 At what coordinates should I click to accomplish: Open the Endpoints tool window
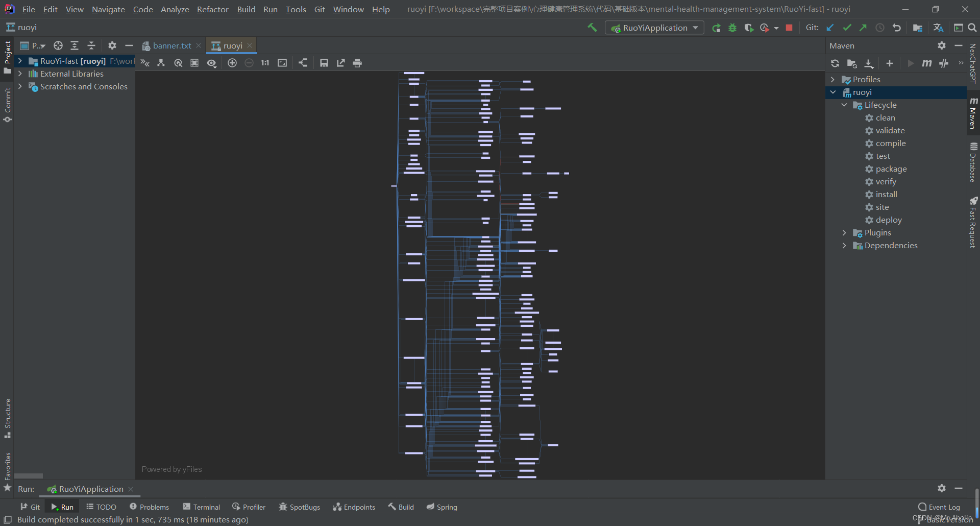(x=354, y=507)
